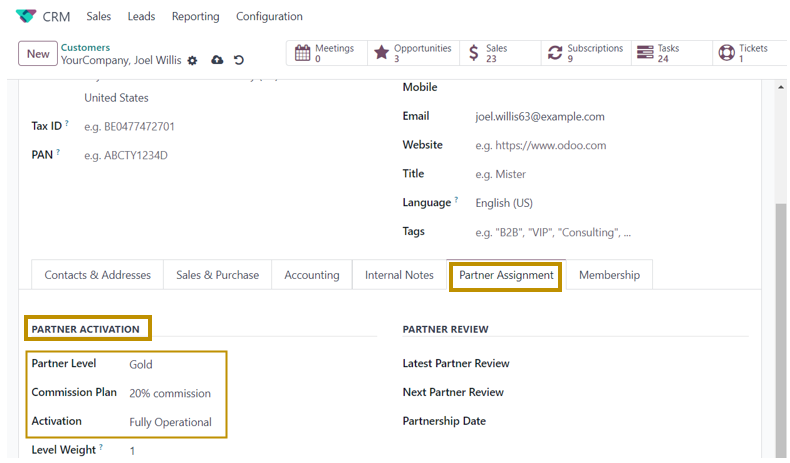The height and width of the screenshot is (463, 790).
Task: Click the cloud save record icon
Action: 217,61
